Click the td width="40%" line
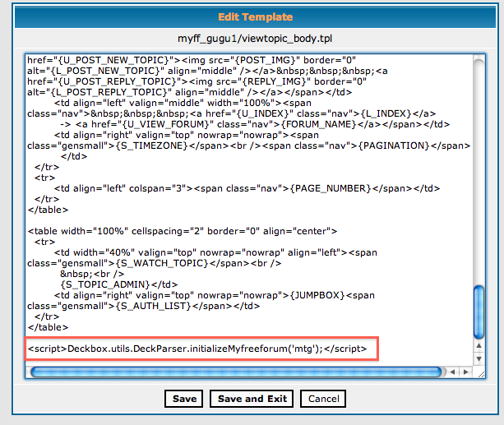The height and width of the screenshot is (425, 504). [215, 252]
